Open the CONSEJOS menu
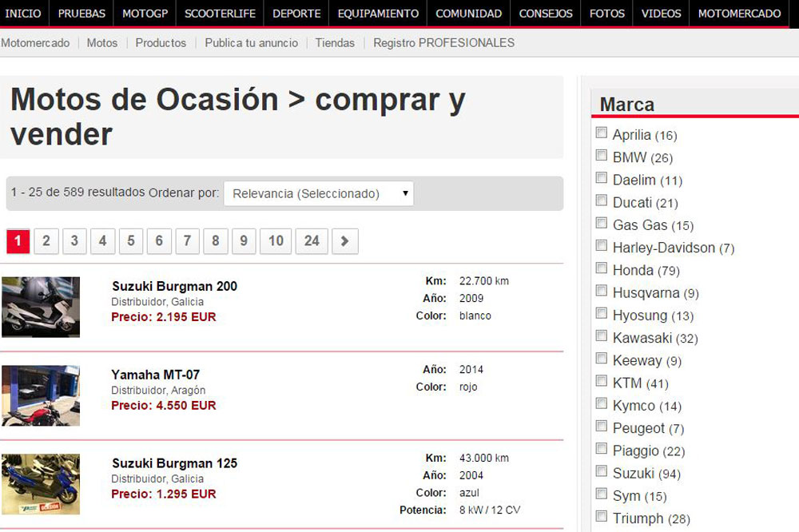Viewport: 799px width, 532px height. (546, 14)
